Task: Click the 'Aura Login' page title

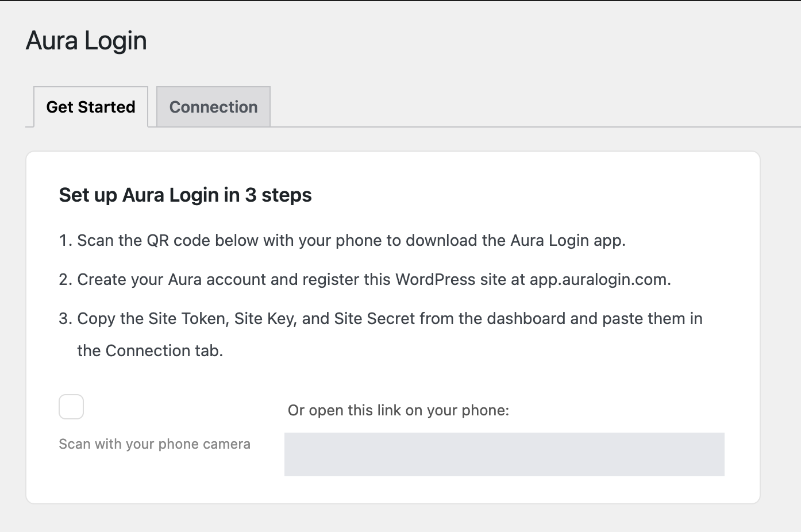Action: click(x=86, y=40)
